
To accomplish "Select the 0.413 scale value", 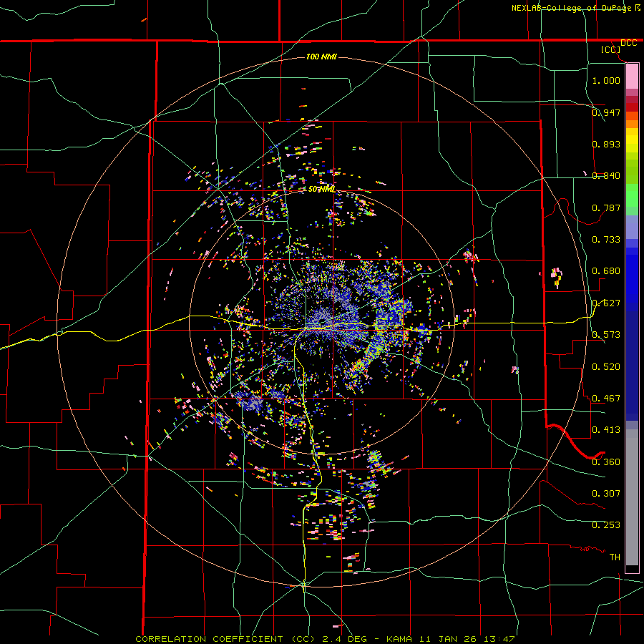I will [606, 430].
